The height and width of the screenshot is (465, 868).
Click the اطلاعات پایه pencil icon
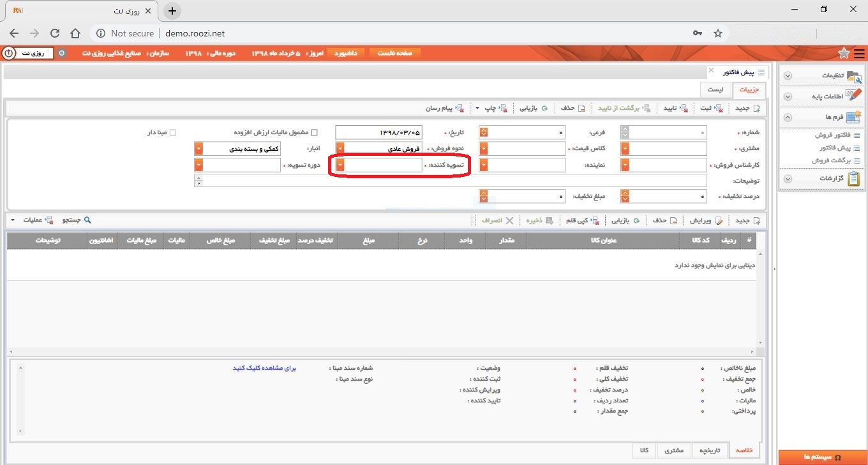[x=854, y=96]
